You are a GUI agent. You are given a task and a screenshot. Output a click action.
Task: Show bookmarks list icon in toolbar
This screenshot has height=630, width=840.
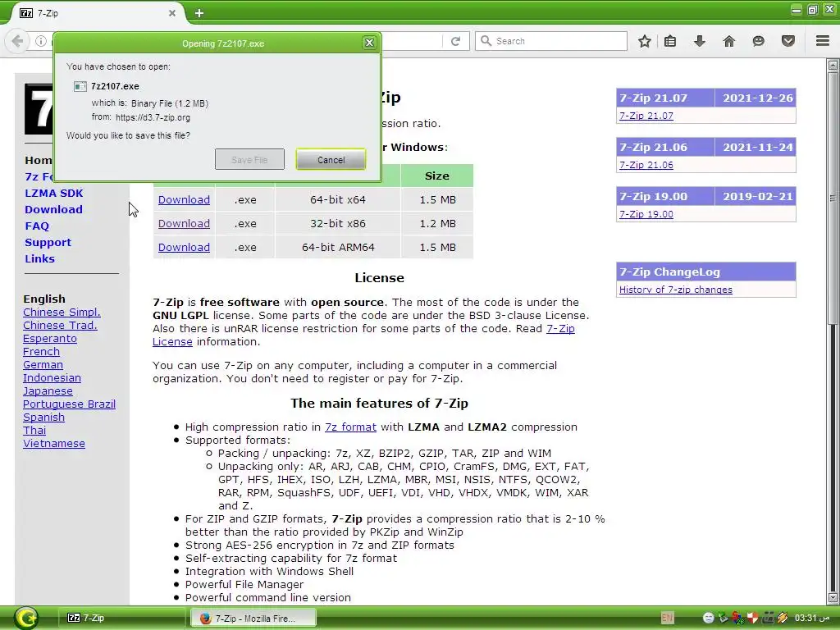(670, 41)
